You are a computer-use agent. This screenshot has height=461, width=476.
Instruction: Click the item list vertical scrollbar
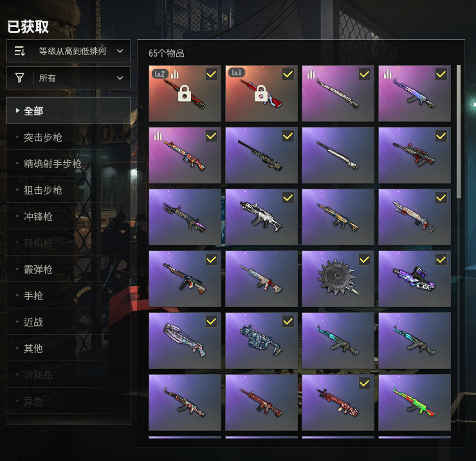tap(459, 132)
